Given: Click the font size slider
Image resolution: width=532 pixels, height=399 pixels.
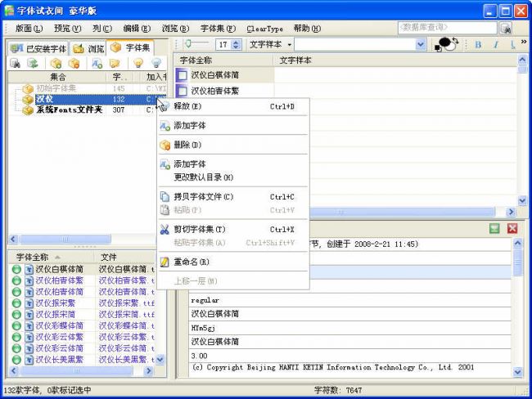Looking at the screenshot, I should pyautogui.click(x=195, y=45).
